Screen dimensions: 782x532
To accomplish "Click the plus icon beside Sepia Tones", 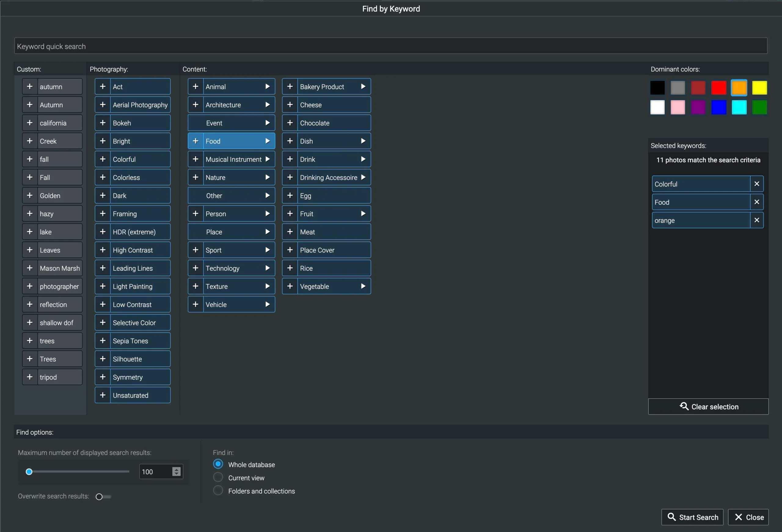I will (x=103, y=341).
